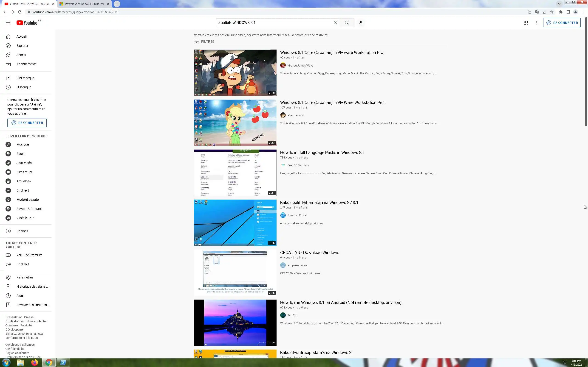The image size is (588, 367).
Task: Open the Applejack Windows 8.1 video thumbnail
Action: [x=235, y=122]
